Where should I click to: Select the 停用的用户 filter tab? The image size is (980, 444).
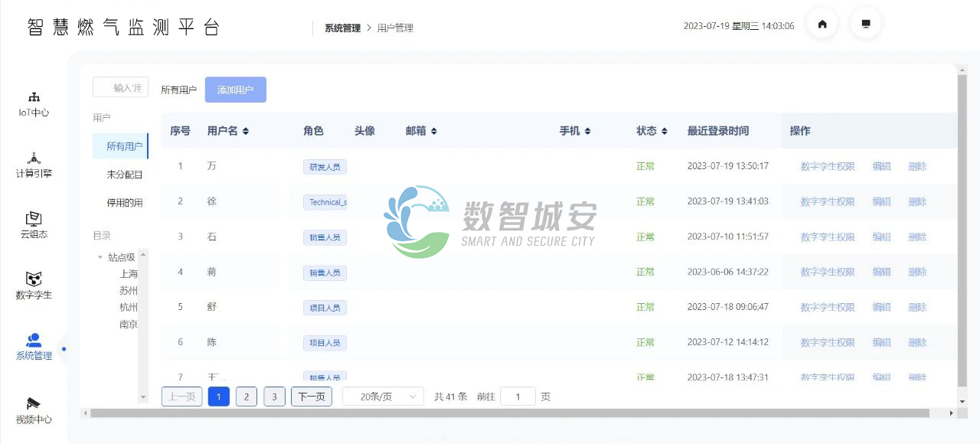coord(124,204)
